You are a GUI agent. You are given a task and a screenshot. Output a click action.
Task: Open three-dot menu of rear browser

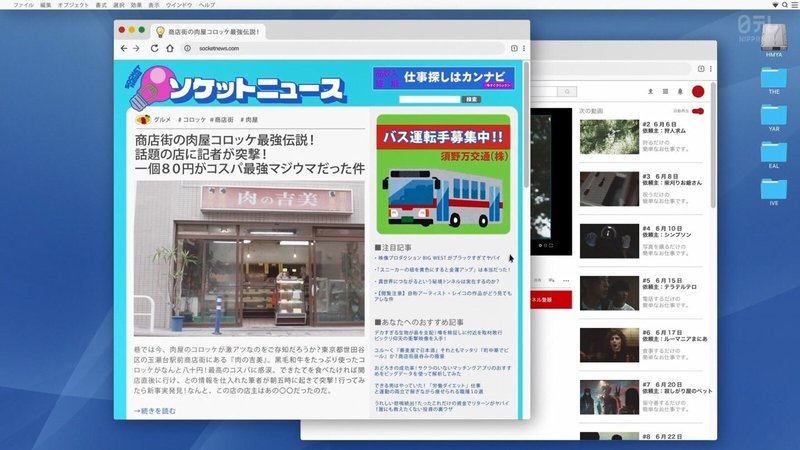click(x=710, y=69)
